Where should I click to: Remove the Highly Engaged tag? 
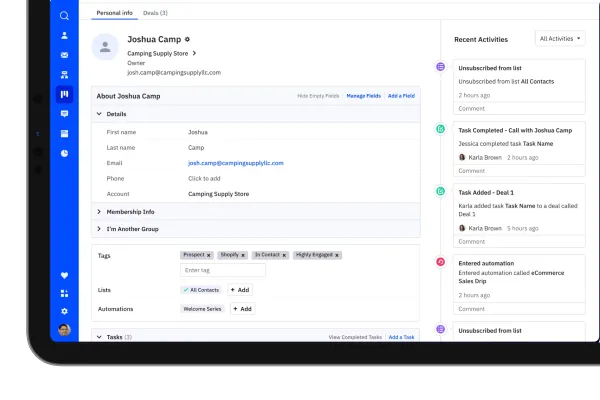337,255
